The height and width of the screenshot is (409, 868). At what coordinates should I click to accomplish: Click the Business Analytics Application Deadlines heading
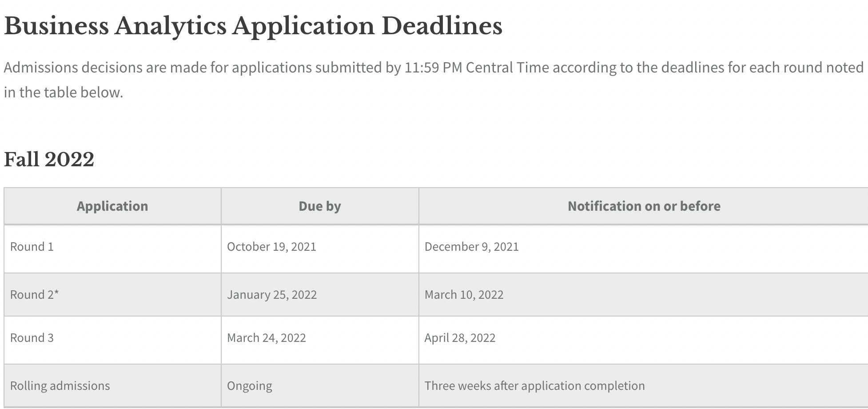(253, 26)
